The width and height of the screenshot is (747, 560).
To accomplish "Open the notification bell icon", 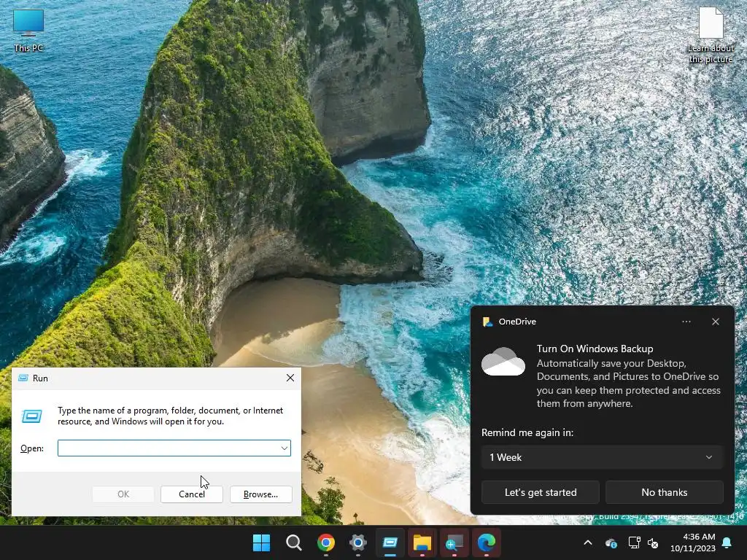I will click(x=727, y=542).
